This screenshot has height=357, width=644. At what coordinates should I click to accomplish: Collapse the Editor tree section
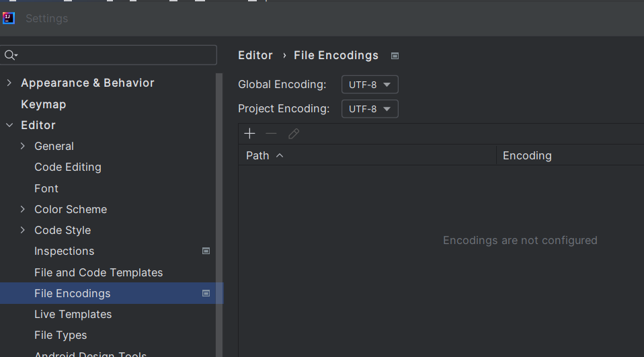(9, 125)
